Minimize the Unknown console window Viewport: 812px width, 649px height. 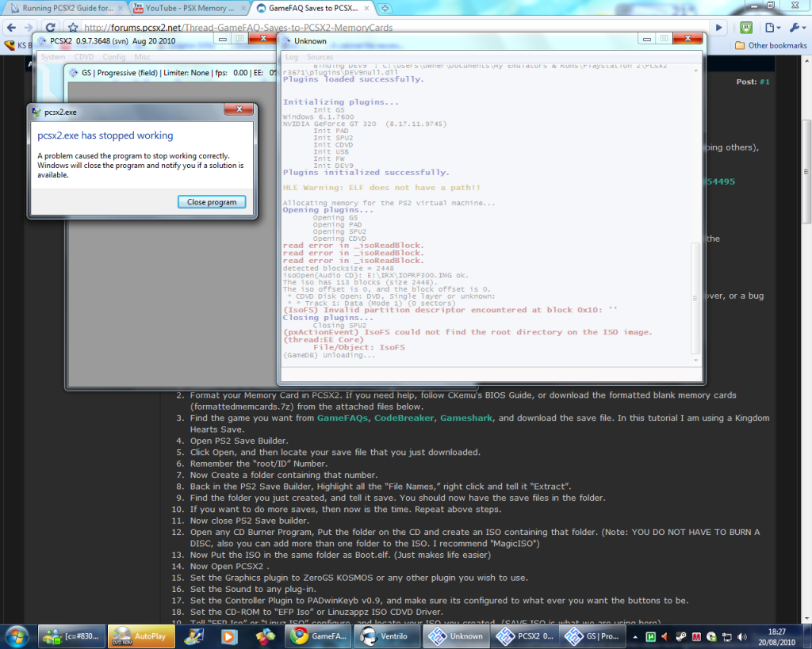click(x=646, y=39)
